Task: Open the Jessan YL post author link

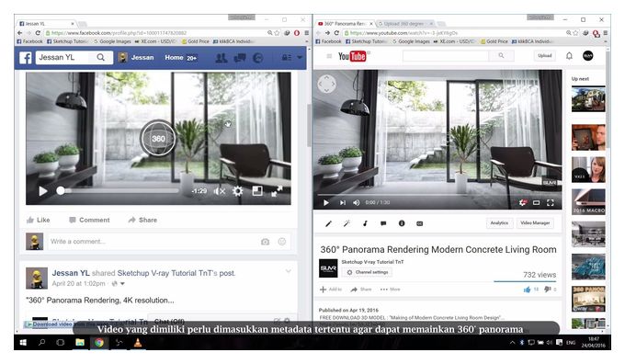Action: (x=71, y=273)
